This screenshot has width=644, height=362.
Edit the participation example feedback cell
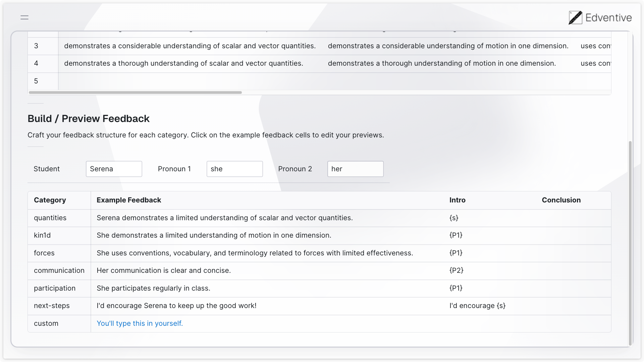click(267, 288)
